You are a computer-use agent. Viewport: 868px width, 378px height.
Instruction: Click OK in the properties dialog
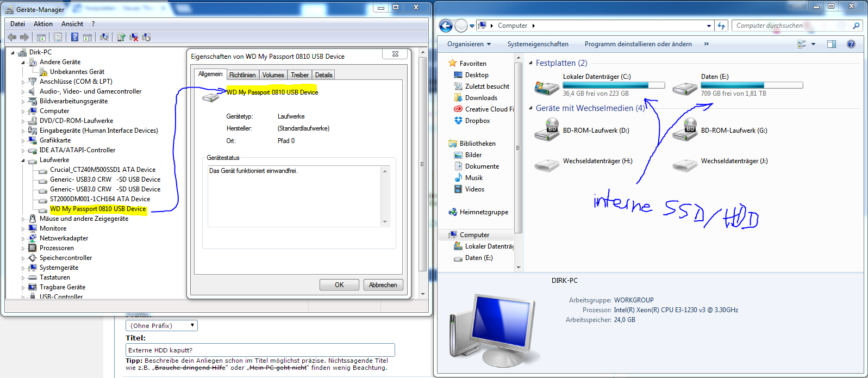click(339, 285)
